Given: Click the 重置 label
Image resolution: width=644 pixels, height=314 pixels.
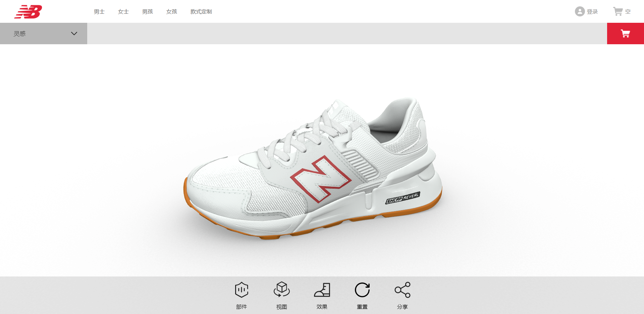Looking at the screenshot, I should [362, 307].
